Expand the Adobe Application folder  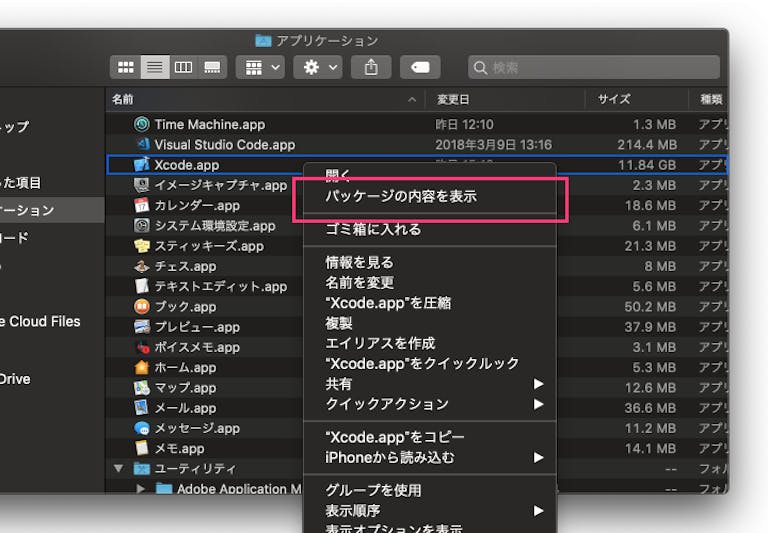click(x=141, y=488)
